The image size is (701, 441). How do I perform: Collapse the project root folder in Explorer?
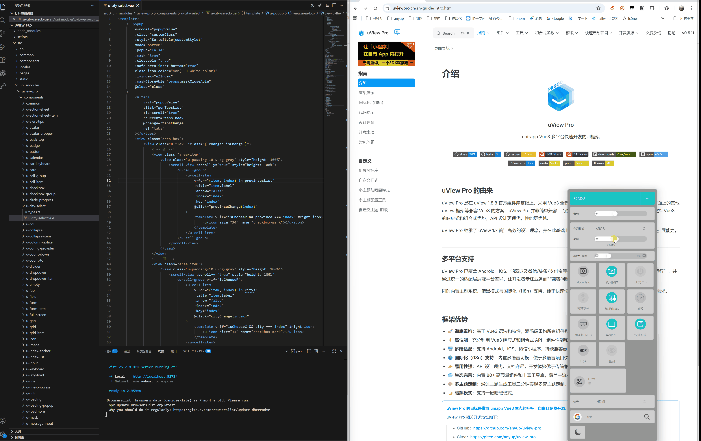pos(54,25)
